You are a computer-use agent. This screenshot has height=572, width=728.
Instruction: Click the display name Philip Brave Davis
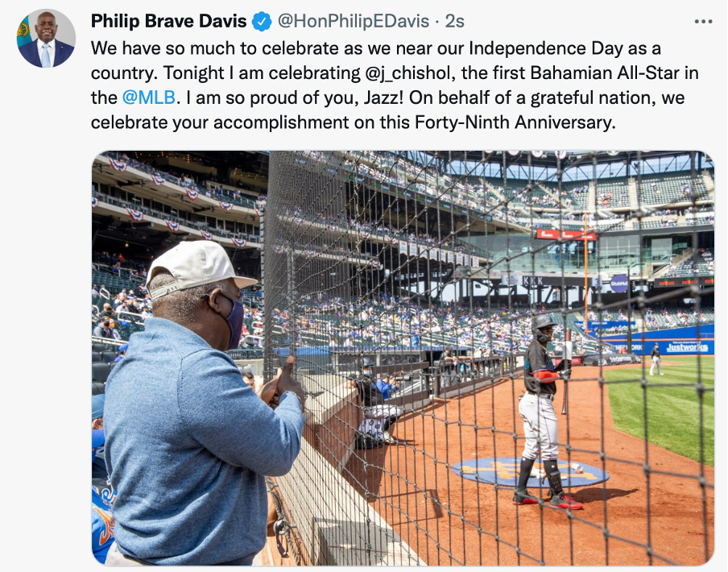[x=168, y=21]
